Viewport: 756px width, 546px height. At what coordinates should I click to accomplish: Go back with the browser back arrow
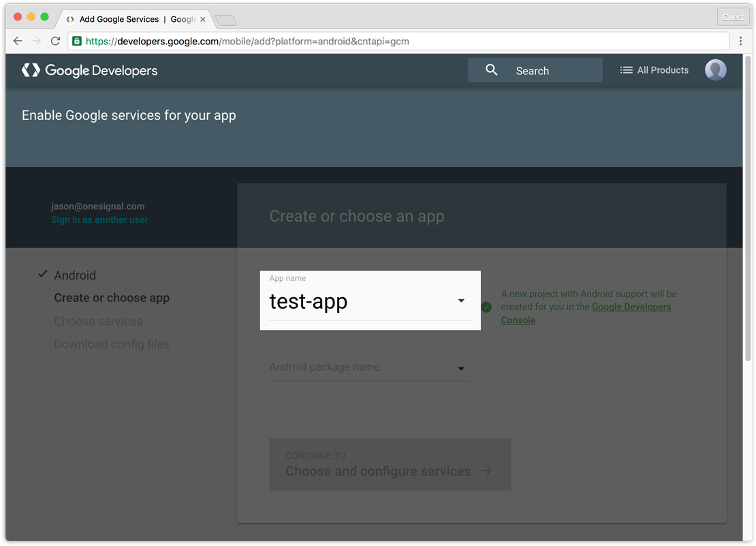[18, 41]
